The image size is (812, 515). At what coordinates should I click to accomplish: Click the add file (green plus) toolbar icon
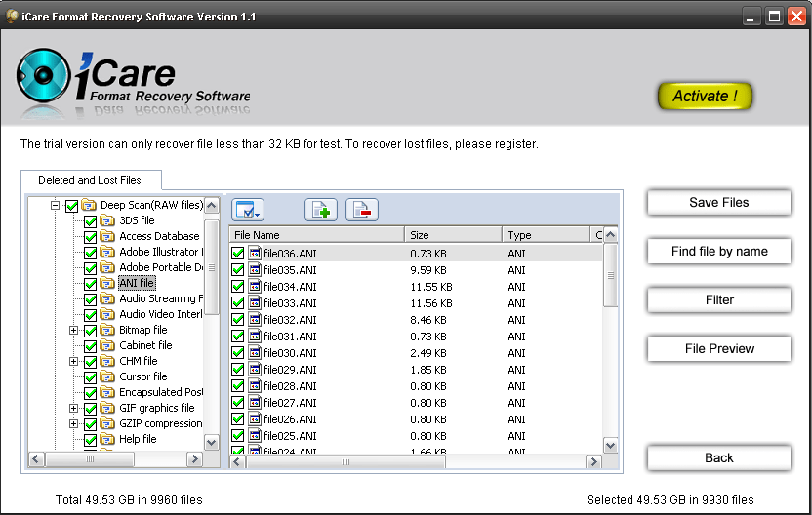[x=321, y=210]
